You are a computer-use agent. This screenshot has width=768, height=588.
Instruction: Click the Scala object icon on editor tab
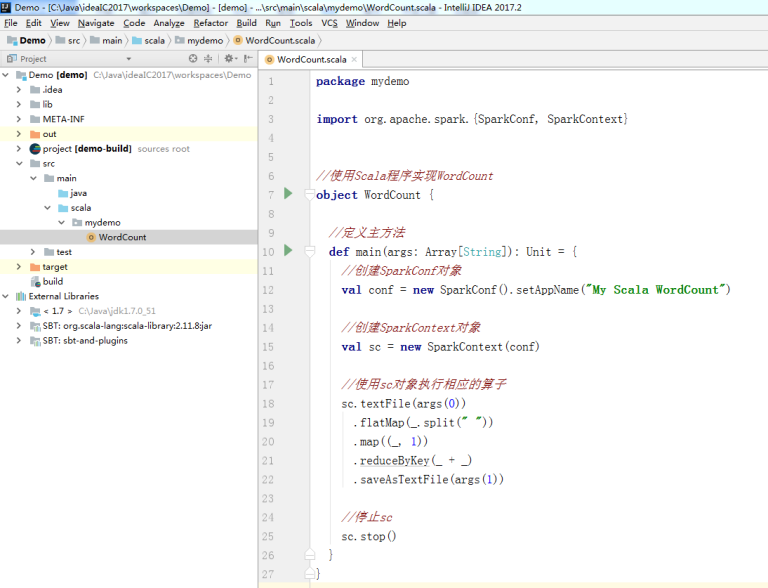coord(269,60)
